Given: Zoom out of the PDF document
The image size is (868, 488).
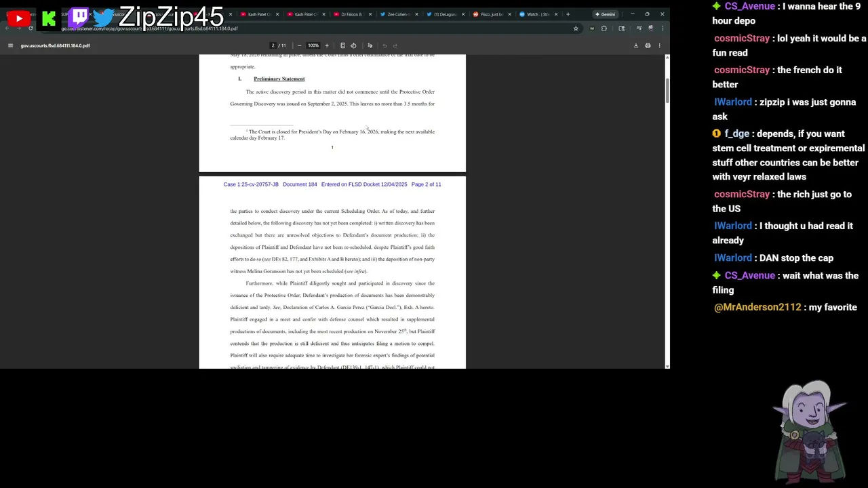Looking at the screenshot, I should click(299, 45).
